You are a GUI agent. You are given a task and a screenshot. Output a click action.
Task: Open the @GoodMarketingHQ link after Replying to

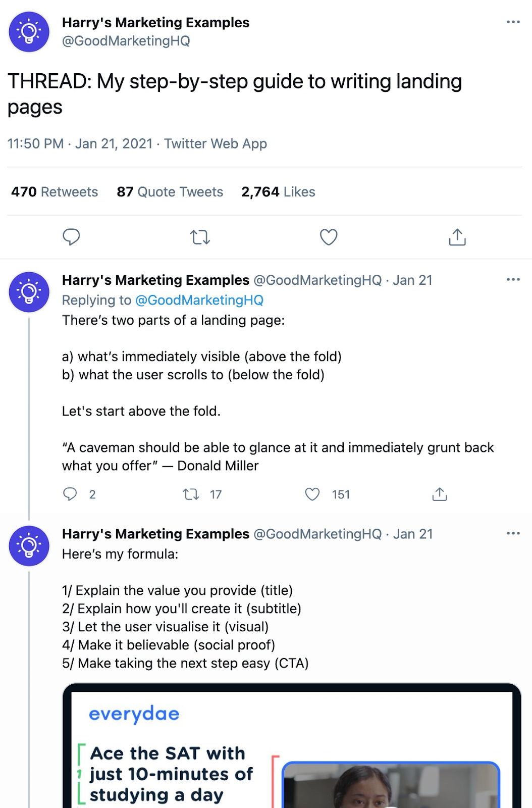point(199,300)
